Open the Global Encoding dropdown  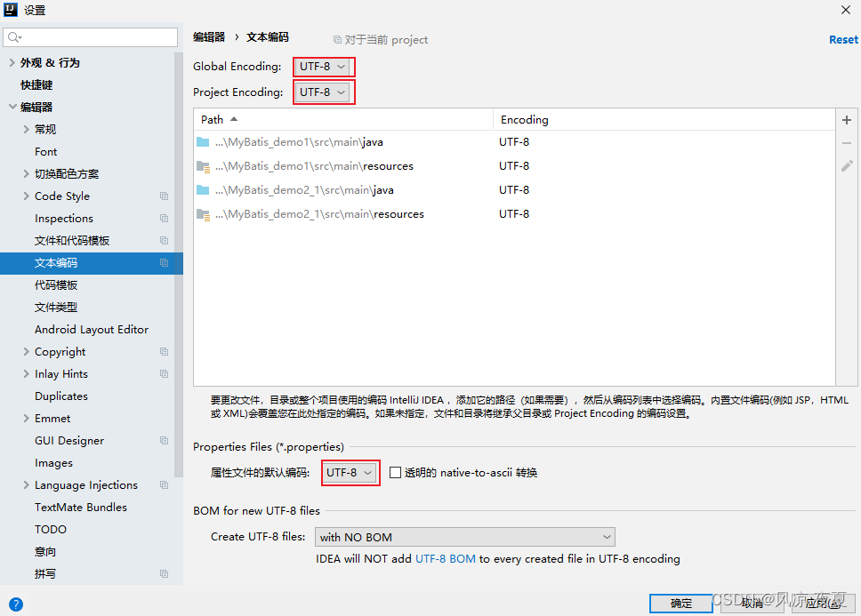(x=322, y=67)
